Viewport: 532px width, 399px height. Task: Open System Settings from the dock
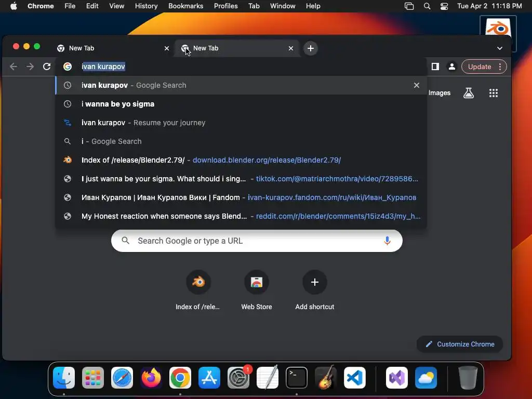238,378
